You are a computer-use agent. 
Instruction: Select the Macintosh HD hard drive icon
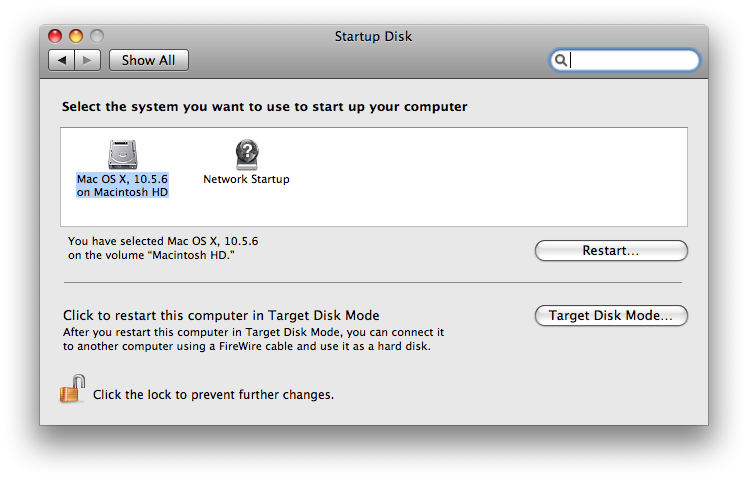click(123, 153)
